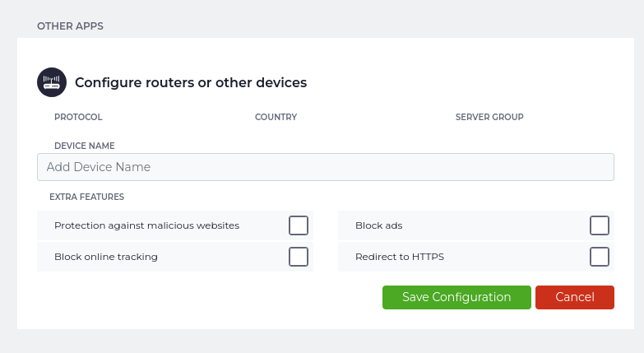This screenshot has height=353, width=644.
Task: Click the Redirect to HTTPS label text
Action: click(399, 257)
